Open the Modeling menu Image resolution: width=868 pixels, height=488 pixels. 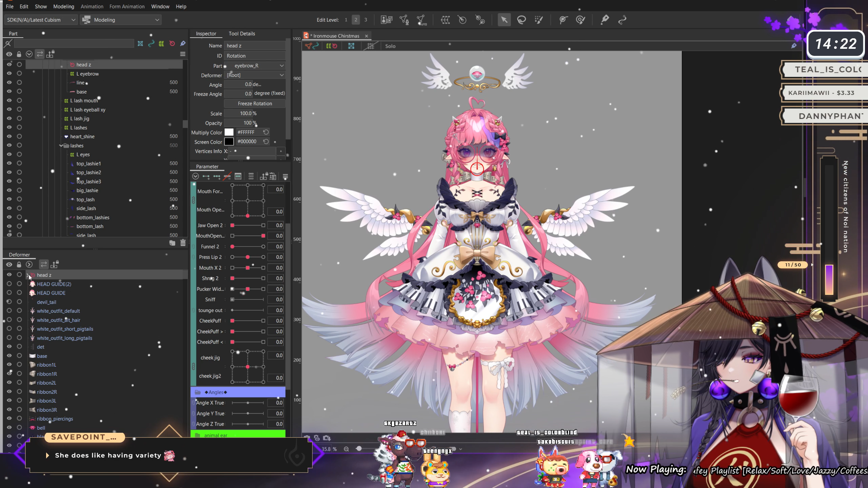[63, 6]
